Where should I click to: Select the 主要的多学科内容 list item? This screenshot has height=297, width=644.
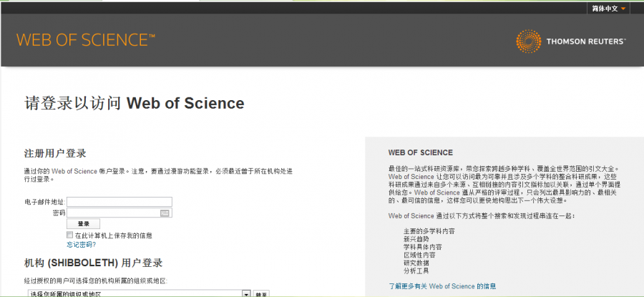[429, 231]
